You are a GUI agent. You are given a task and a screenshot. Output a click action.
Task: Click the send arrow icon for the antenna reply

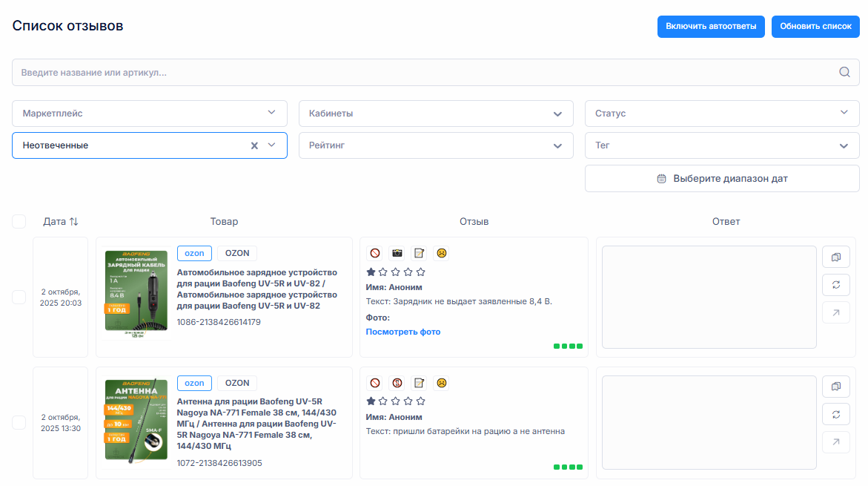pos(835,442)
